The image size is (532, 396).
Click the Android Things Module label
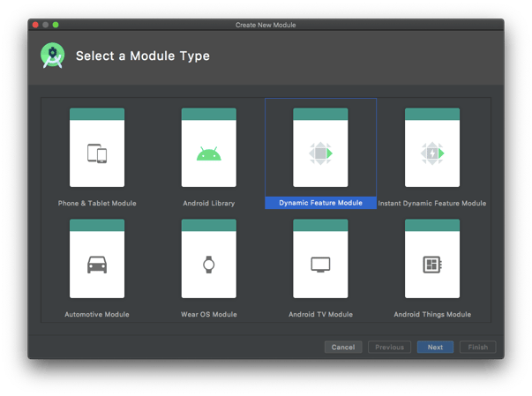pyautogui.click(x=431, y=314)
